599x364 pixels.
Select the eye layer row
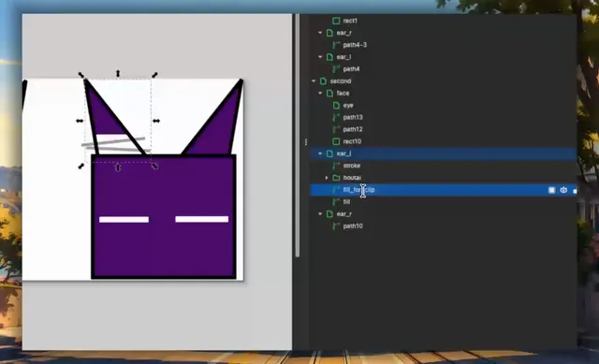(443, 105)
